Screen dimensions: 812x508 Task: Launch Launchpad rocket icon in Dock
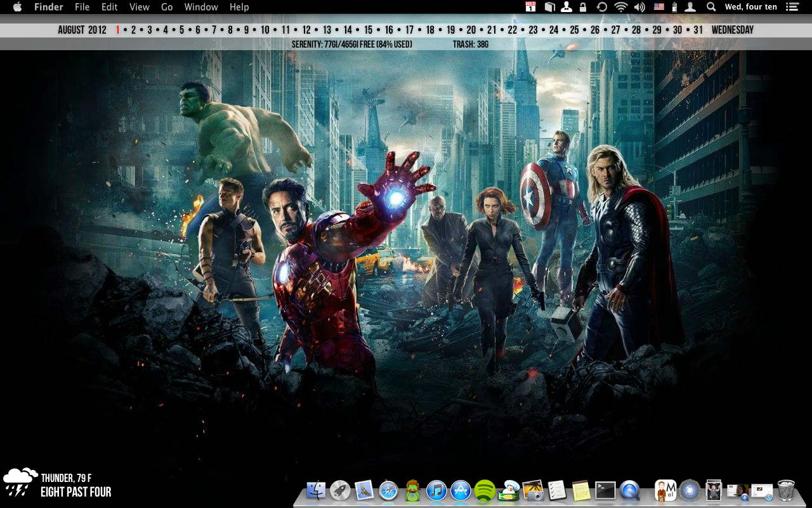pyautogui.click(x=340, y=490)
